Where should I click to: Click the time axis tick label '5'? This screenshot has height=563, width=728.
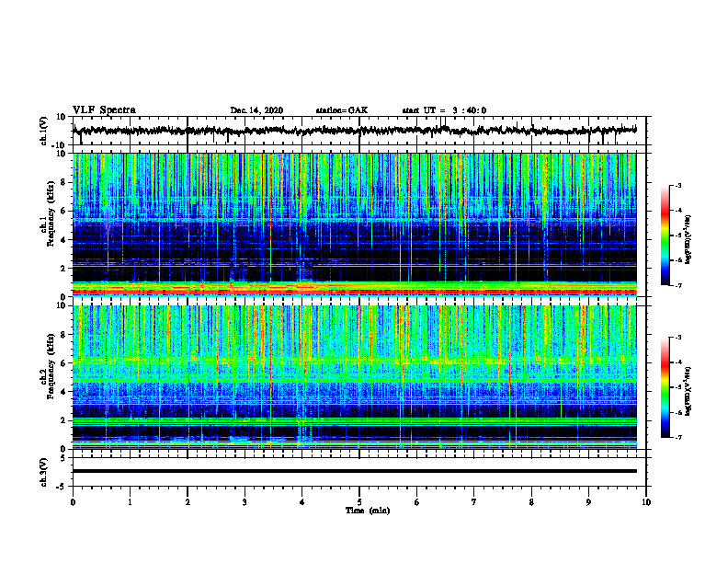click(359, 502)
